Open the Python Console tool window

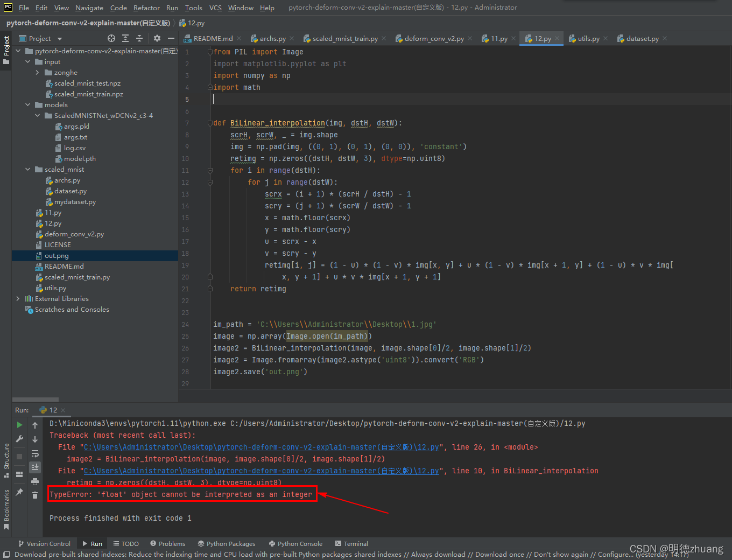pyautogui.click(x=295, y=544)
